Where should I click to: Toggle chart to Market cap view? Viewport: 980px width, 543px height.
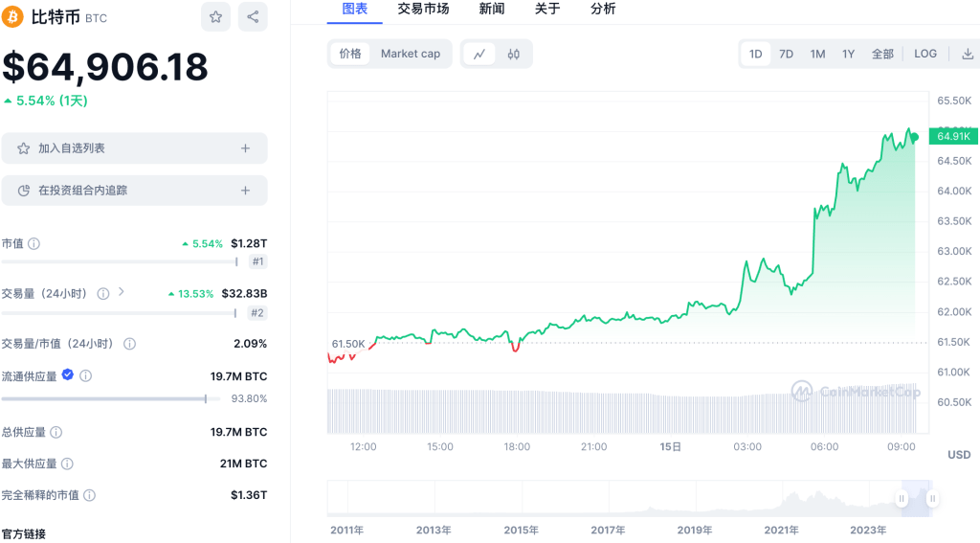coord(411,54)
